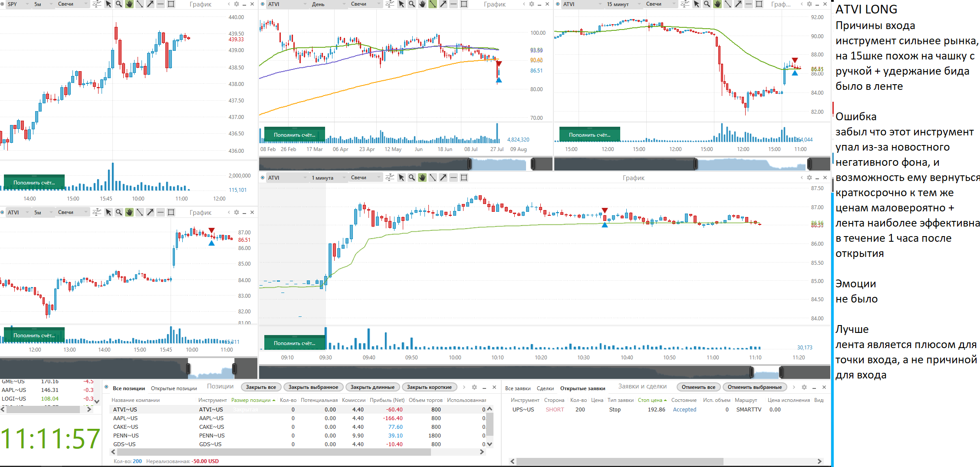Viewport: 980px width, 467px height.
Task: Select cursor tool in ATVI 15 минут chart
Action: click(x=696, y=4)
